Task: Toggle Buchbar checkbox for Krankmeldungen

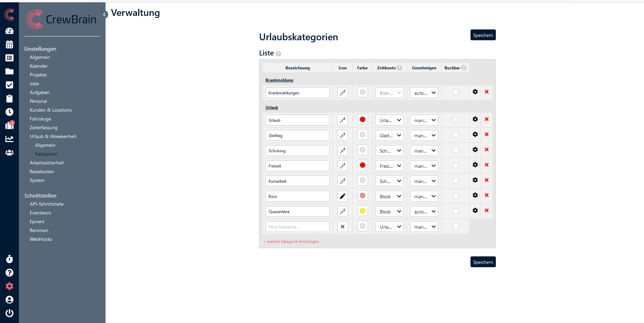Action: pyautogui.click(x=455, y=92)
